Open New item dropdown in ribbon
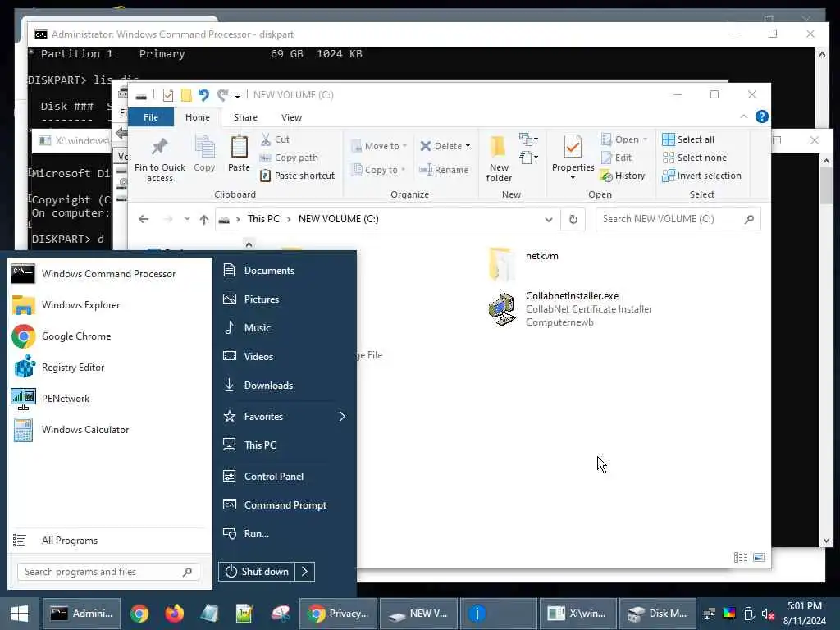840x630 pixels. pyautogui.click(x=528, y=139)
